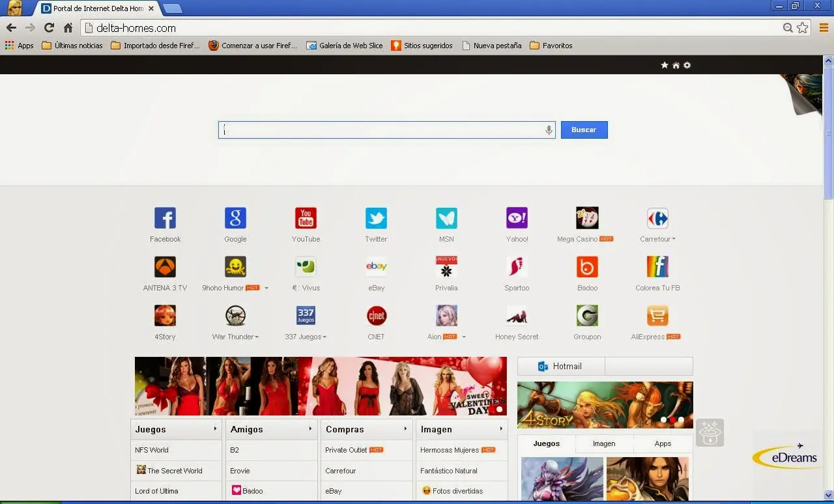Image resolution: width=834 pixels, height=504 pixels.
Task: Click the Valentine's Day banner image
Action: 321,386
